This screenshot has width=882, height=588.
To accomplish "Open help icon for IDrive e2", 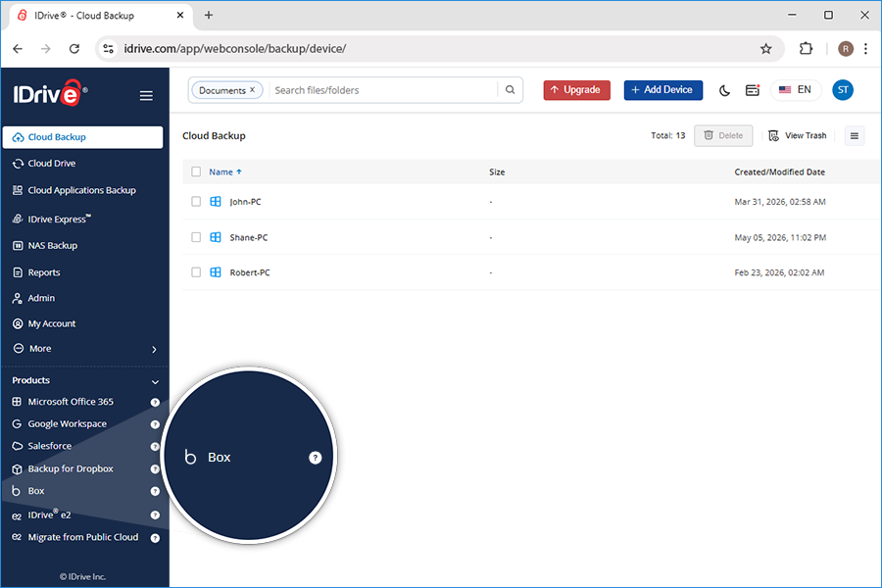I will (155, 515).
